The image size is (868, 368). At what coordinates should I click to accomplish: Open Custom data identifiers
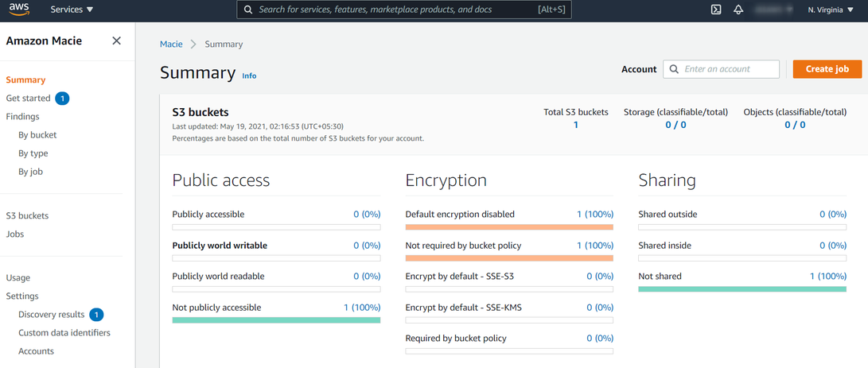(x=64, y=332)
